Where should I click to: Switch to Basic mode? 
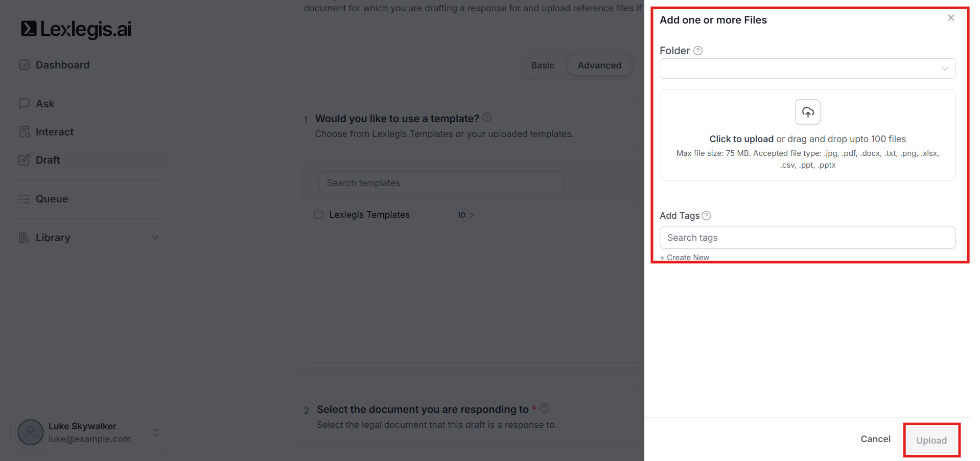[x=542, y=65]
